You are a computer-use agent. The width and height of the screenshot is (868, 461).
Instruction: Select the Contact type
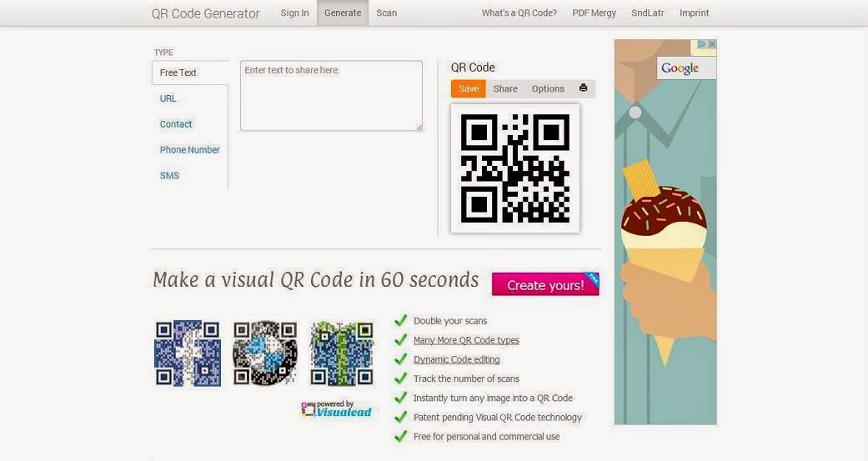(x=176, y=124)
